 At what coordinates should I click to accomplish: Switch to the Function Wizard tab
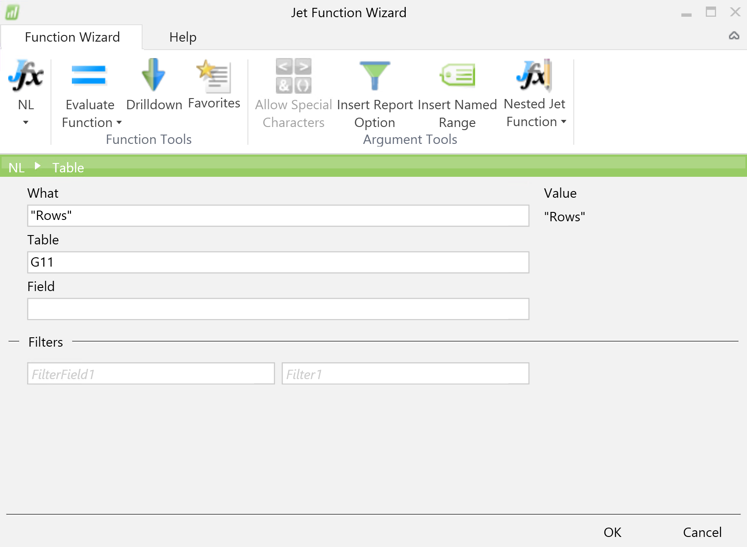point(72,37)
